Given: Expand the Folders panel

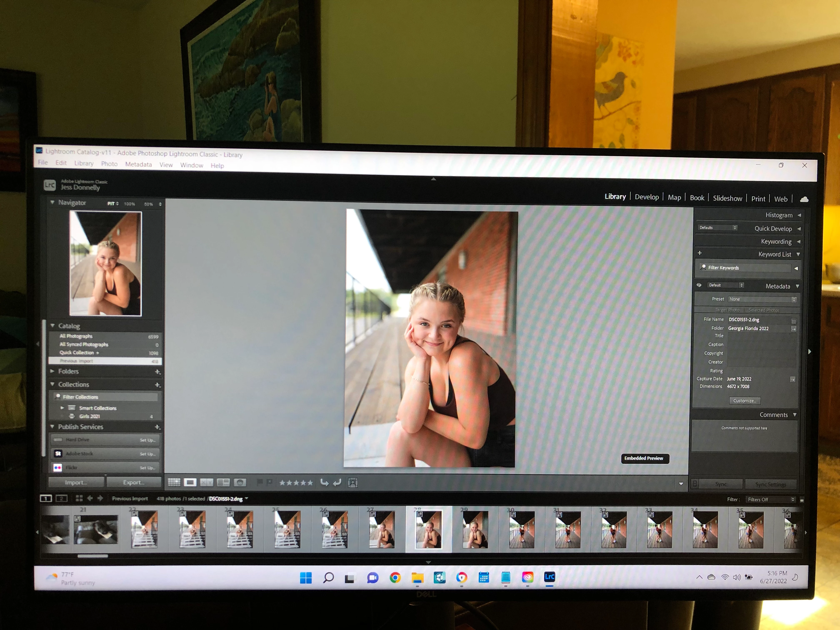Looking at the screenshot, I should 53,371.
